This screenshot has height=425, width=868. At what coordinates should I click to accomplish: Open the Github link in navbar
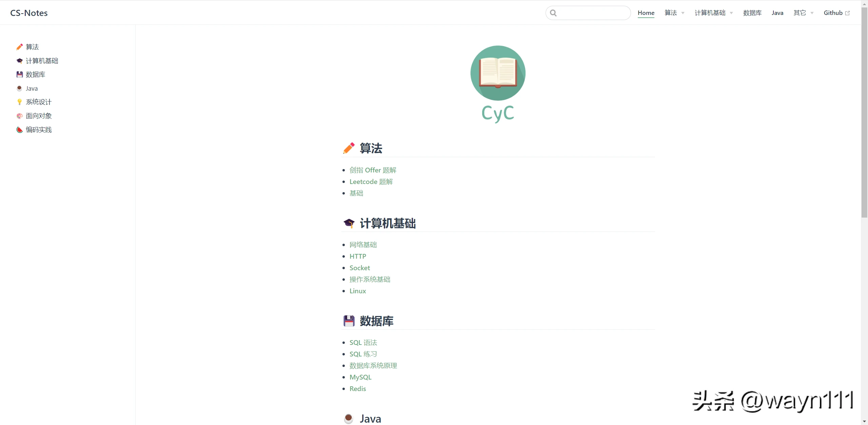click(833, 13)
